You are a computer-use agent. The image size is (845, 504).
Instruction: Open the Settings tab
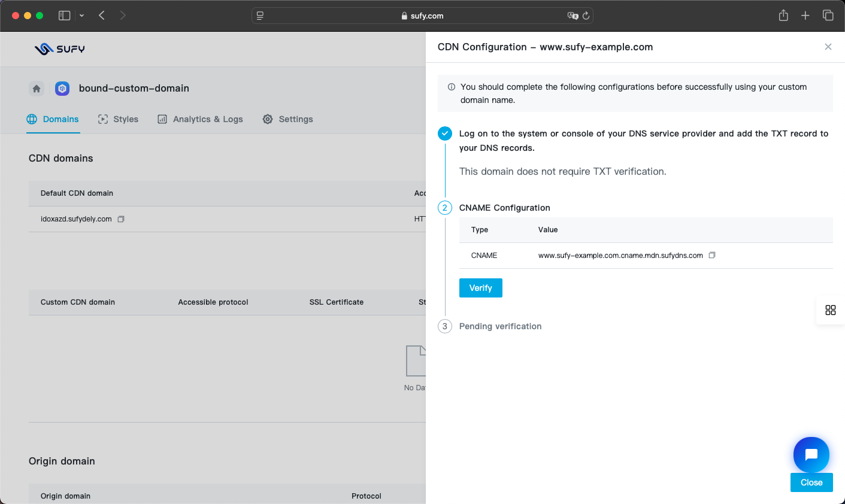(287, 119)
